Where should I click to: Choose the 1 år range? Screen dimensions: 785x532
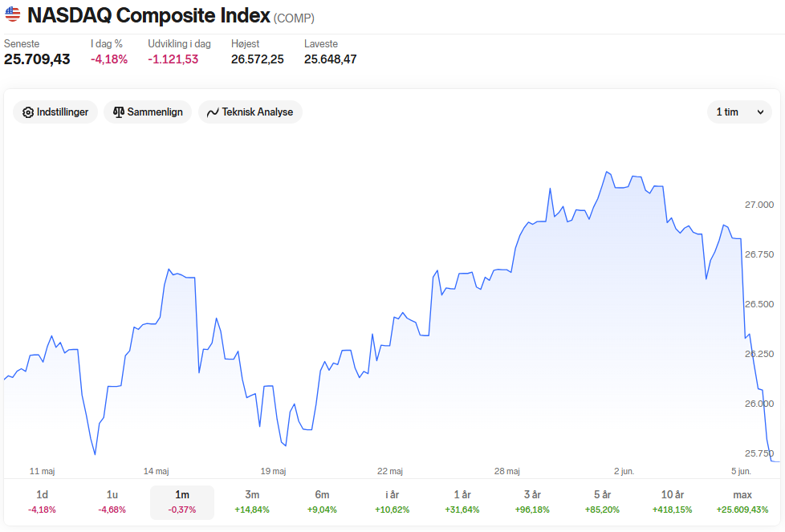[462, 502]
